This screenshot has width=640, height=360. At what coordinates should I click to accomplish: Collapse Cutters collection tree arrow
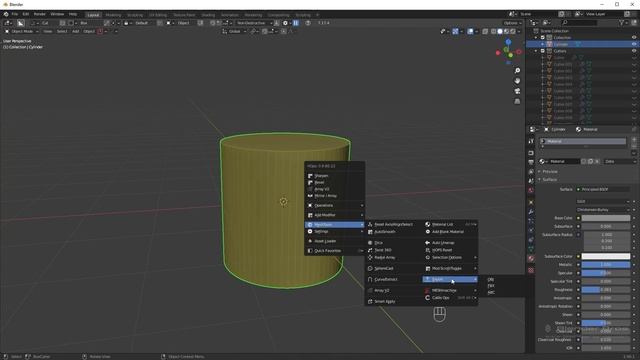coord(536,51)
